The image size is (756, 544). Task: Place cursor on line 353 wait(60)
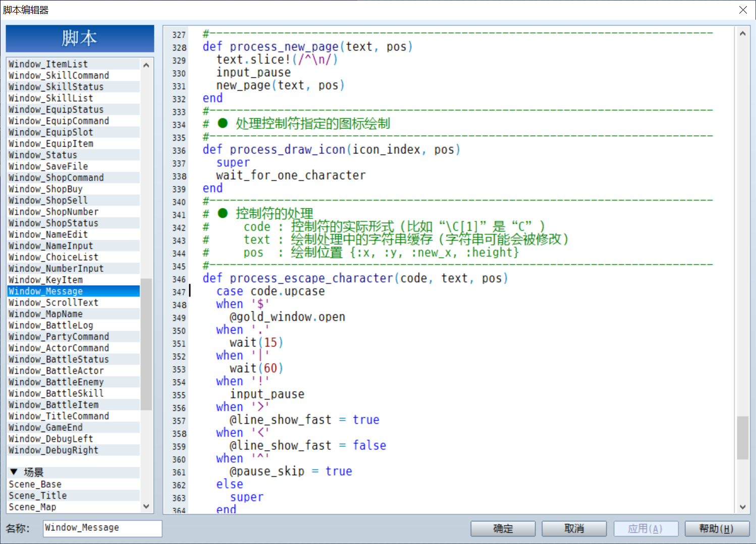pyautogui.click(x=256, y=369)
